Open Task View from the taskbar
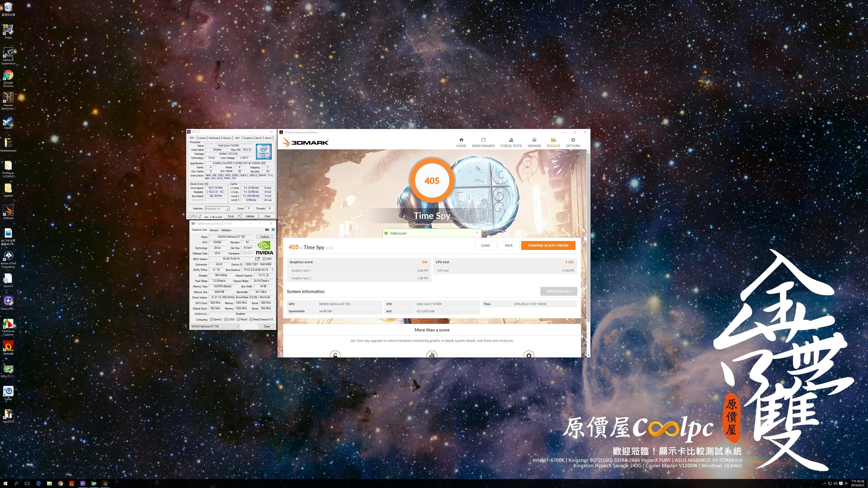Image resolution: width=868 pixels, height=488 pixels. coord(27,483)
